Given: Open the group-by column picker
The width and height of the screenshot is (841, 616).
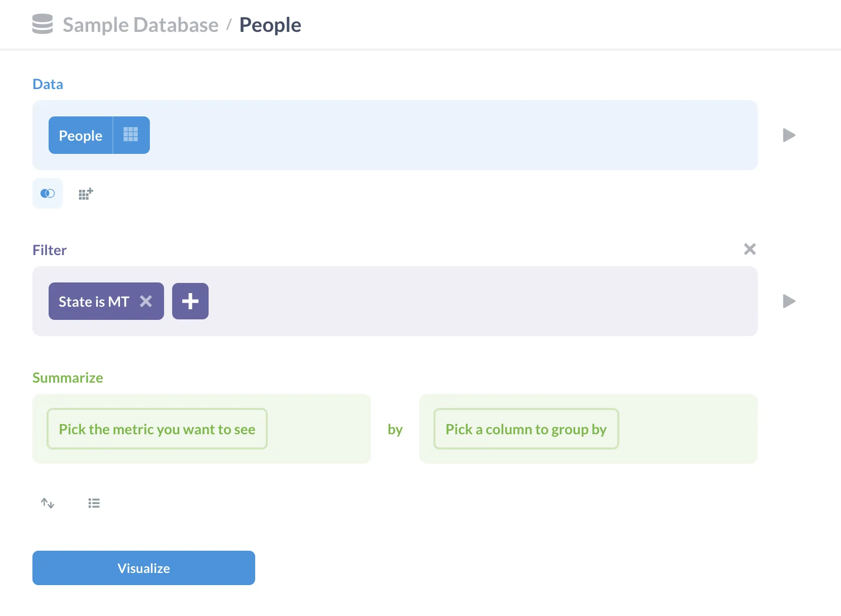Looking at the screenshot, I should 526,429.
